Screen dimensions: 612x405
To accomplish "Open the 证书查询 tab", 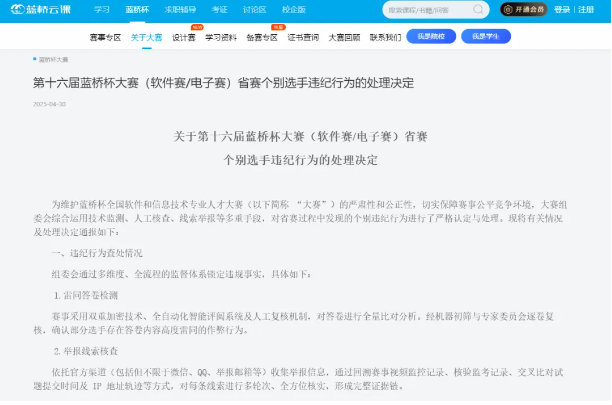I will 303,37.
